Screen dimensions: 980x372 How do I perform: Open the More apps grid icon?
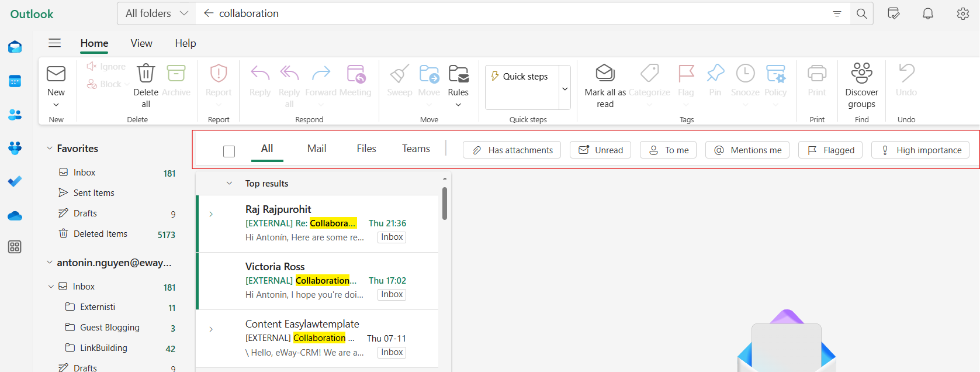(15, 247)
